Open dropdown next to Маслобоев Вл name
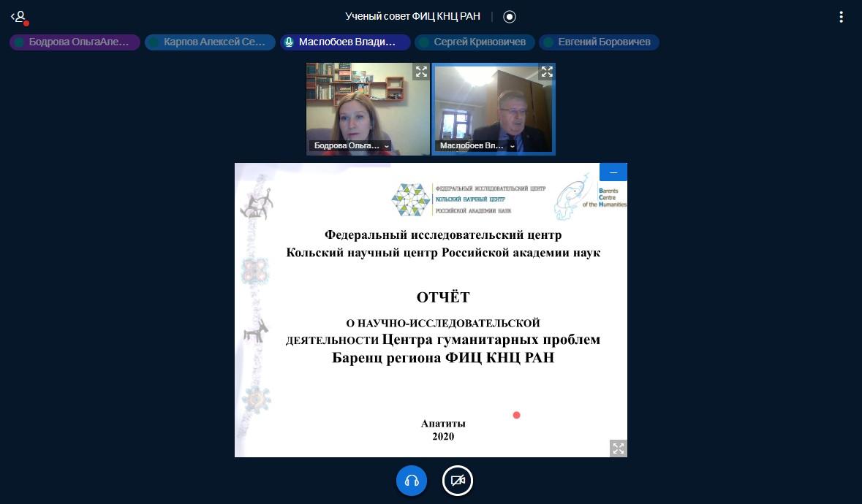The height and width of the screenshot is (504, 862). point(512,146)
